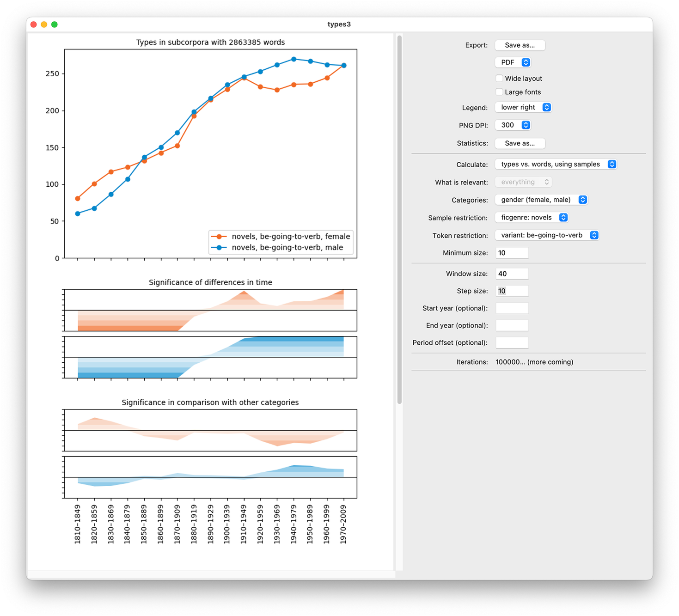Click the Step size input field
679x616 pixels.
point(512,291)
